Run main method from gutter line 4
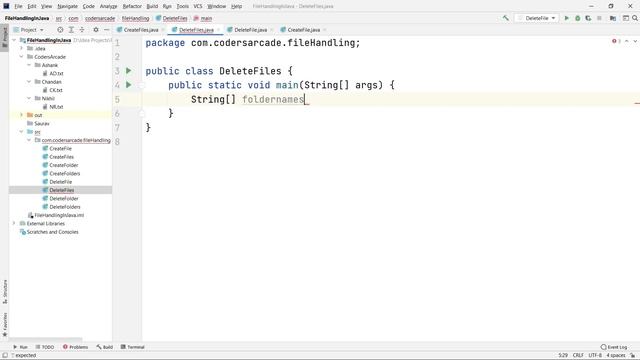 tap(129, 85)
